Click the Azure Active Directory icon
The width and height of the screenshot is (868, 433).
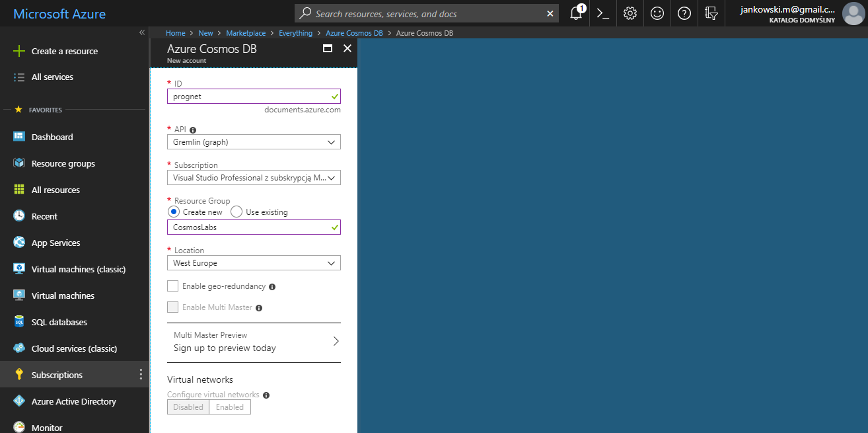click(19, 401)
